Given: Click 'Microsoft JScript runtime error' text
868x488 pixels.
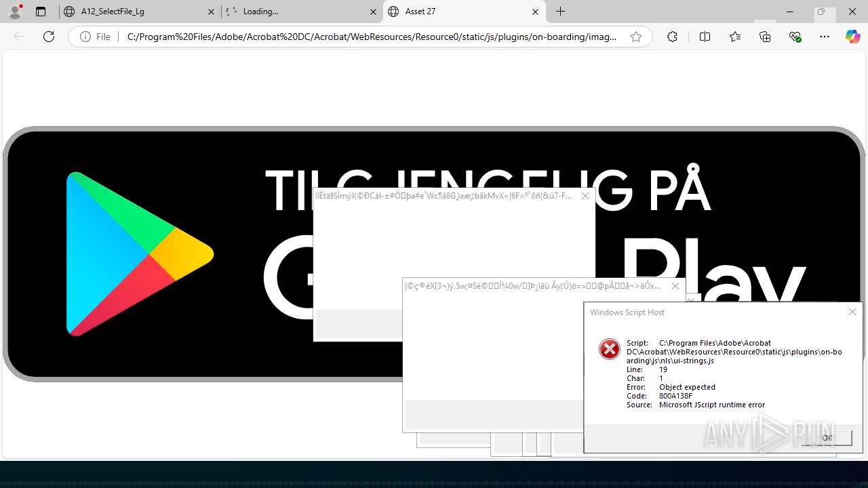Looking at the screenshot, I should click(x=712, y=405).
